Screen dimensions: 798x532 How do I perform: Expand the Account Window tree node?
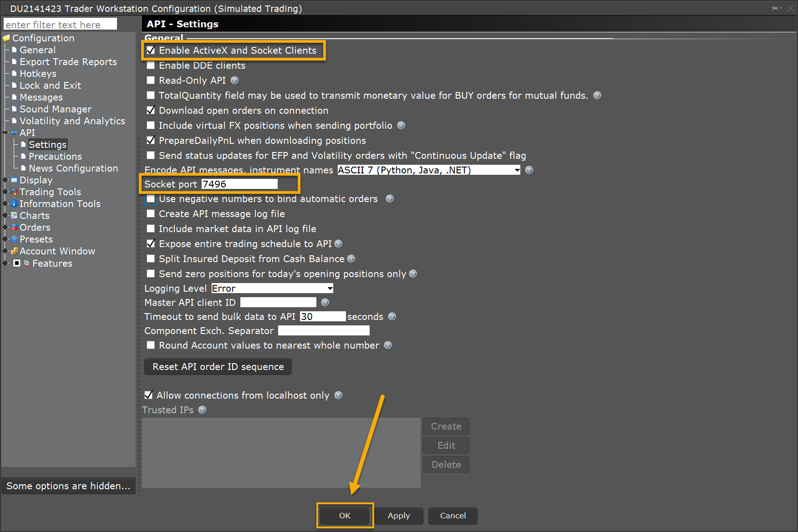5,251
